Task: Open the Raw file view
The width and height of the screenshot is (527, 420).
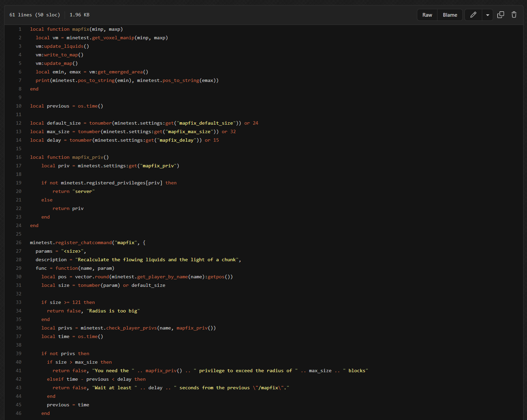Action: 427,15
